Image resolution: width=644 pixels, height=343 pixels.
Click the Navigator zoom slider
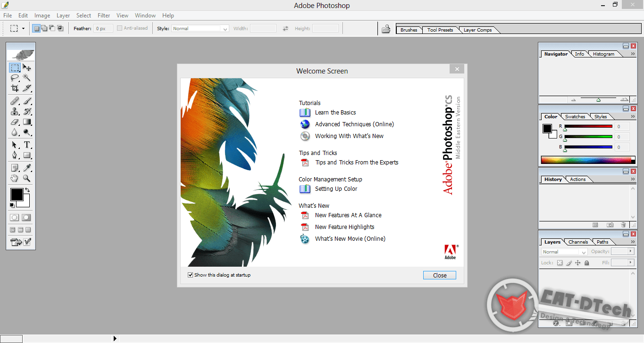[x=598, y=100]
